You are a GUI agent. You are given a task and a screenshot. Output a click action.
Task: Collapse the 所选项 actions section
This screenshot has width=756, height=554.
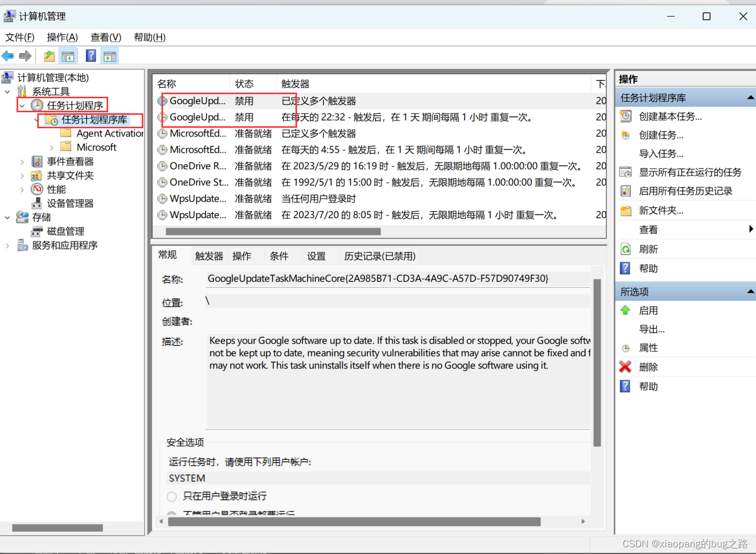click(750, 292)
